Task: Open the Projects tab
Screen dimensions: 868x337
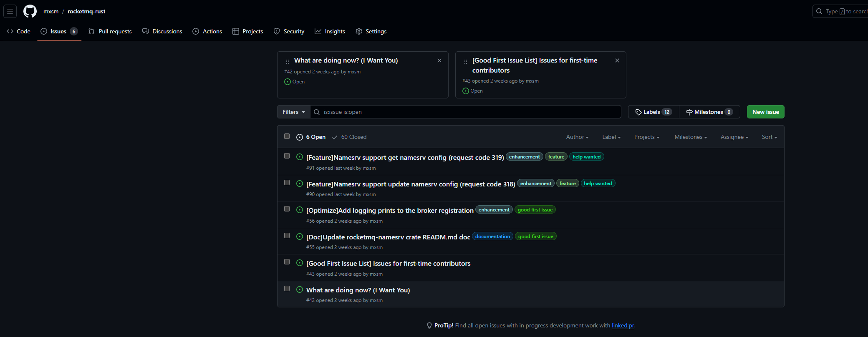Action: tap(248, 31)
